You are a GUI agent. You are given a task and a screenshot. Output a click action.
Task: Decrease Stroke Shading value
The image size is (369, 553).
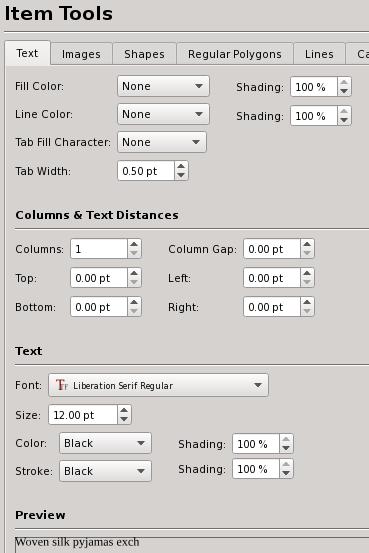point(286,473)
